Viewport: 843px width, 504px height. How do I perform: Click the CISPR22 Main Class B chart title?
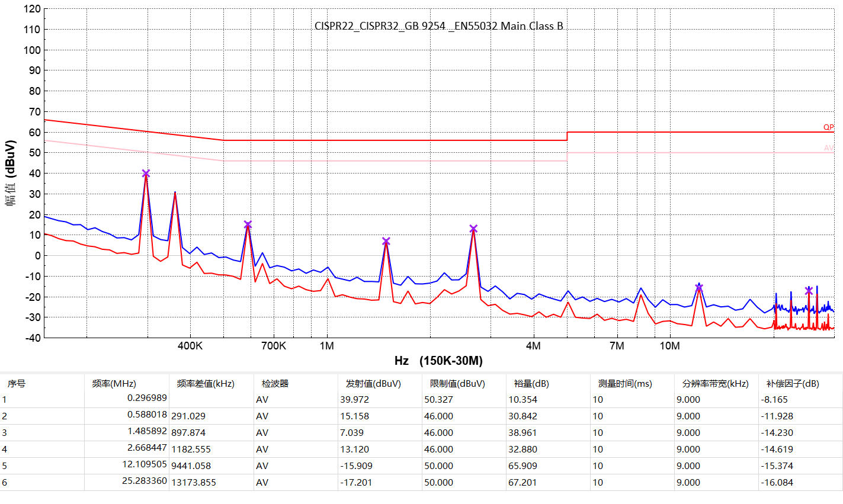(x=439, y=26)
